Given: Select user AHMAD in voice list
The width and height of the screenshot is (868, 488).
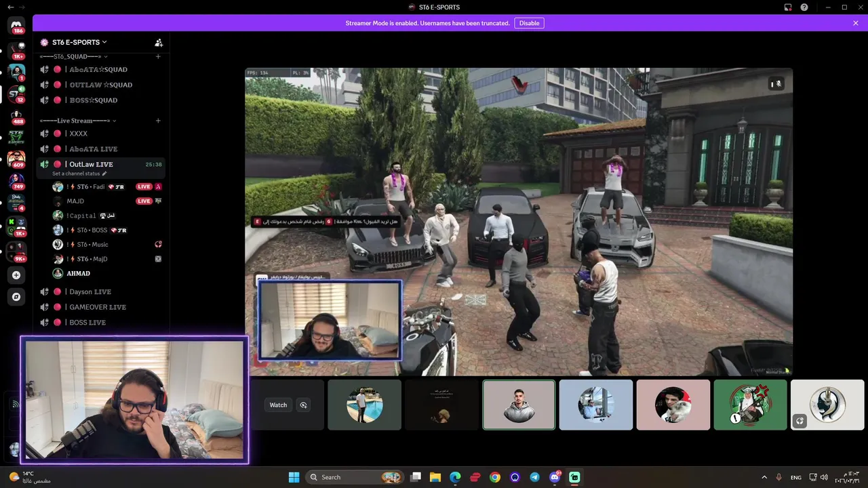Looking at the screenshot, I should [107, 273].
